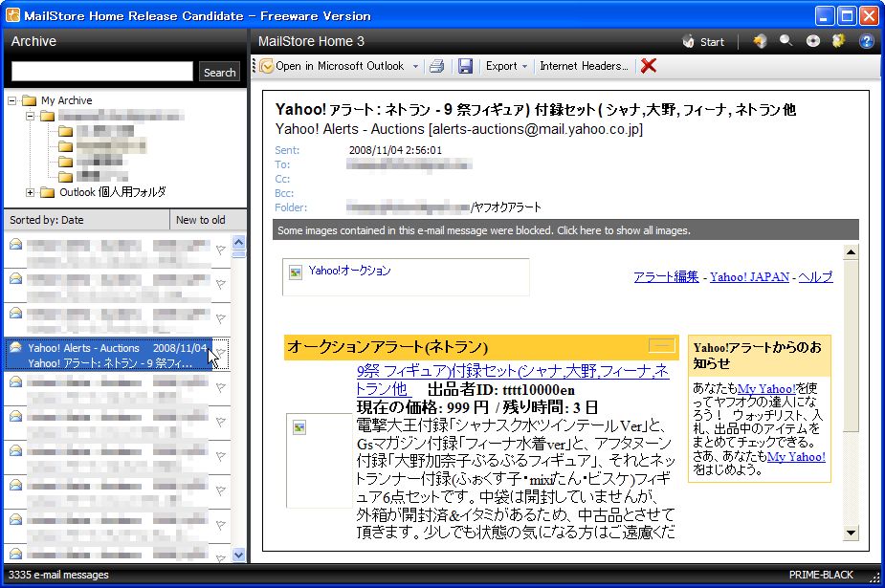Open the Export dropdown menu
The image size is (885, 588).
506,66
